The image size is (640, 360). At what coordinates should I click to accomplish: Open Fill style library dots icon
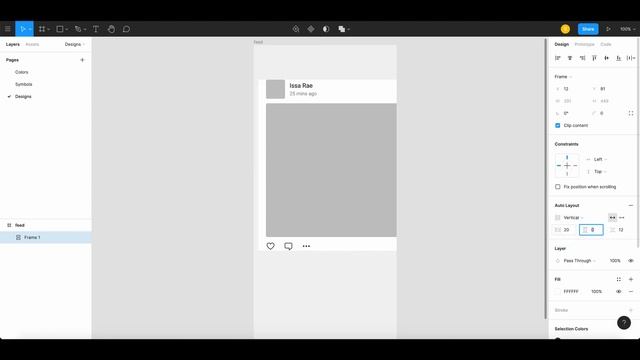pyautogui.click(x=619, y=279)
